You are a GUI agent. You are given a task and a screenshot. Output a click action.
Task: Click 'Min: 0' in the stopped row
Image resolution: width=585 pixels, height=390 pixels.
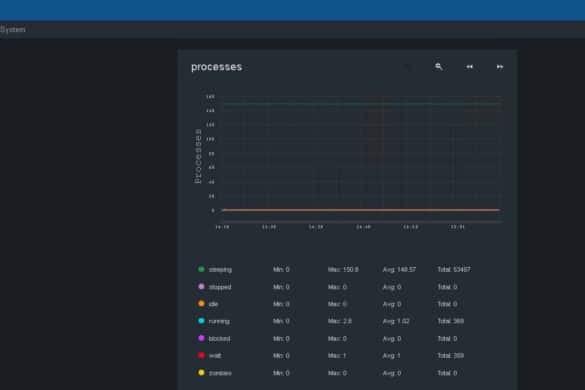coord(281,287)
